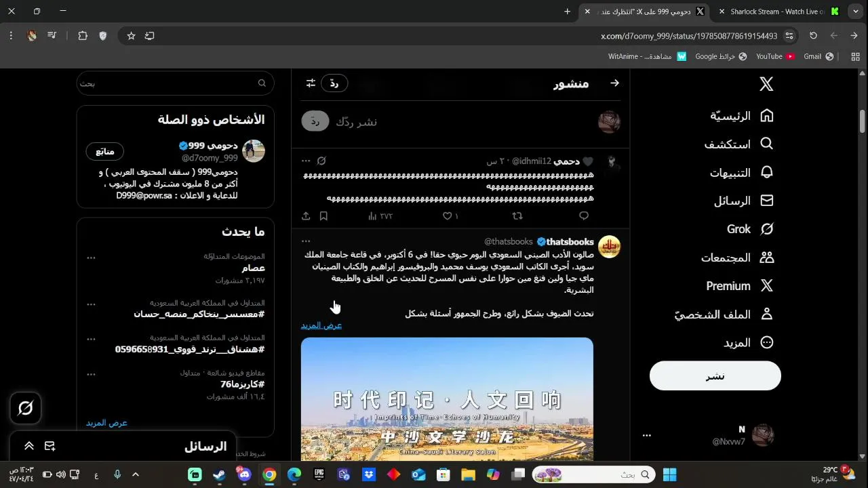Open options for trending topic عصام

[91, 258]
